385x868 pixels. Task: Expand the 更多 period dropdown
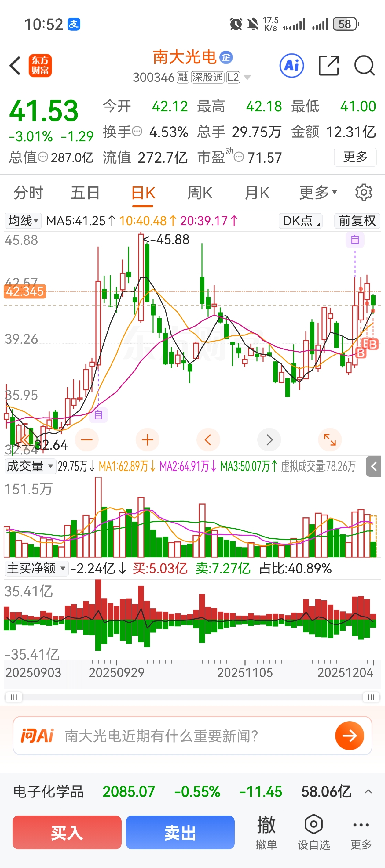coord(318,192)
